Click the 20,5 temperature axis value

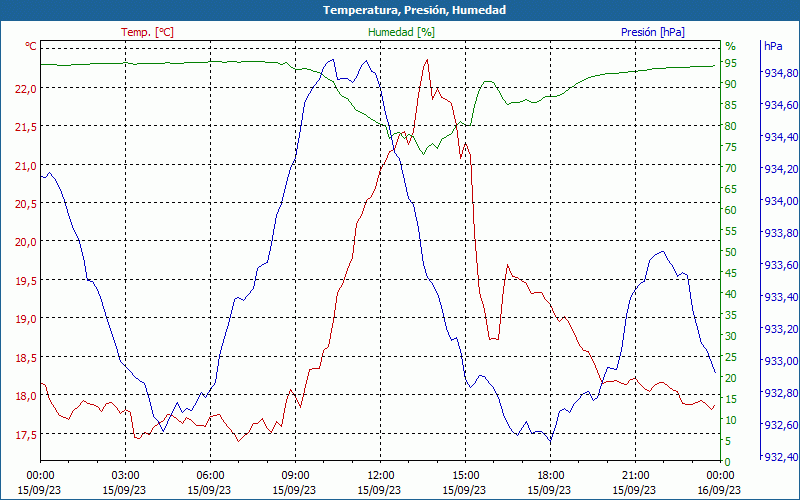point(26,204)
